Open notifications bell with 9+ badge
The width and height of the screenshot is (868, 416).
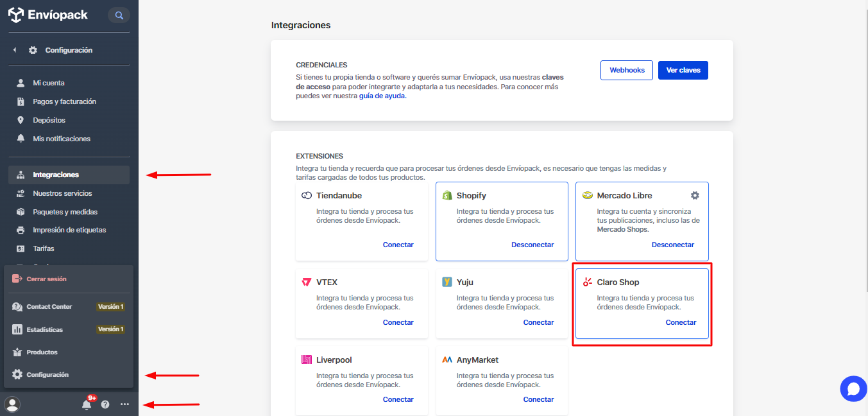point(87,404)
